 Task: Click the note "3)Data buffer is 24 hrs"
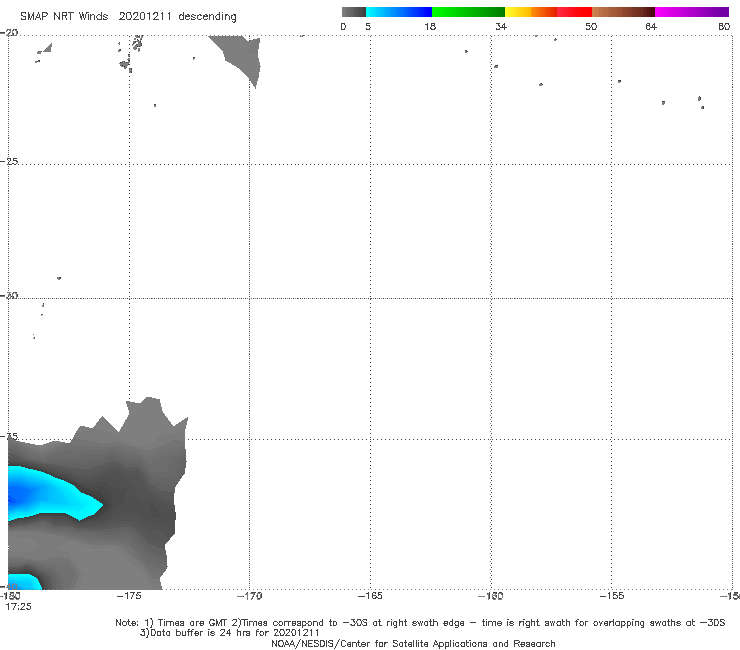(x=229, y=633)
